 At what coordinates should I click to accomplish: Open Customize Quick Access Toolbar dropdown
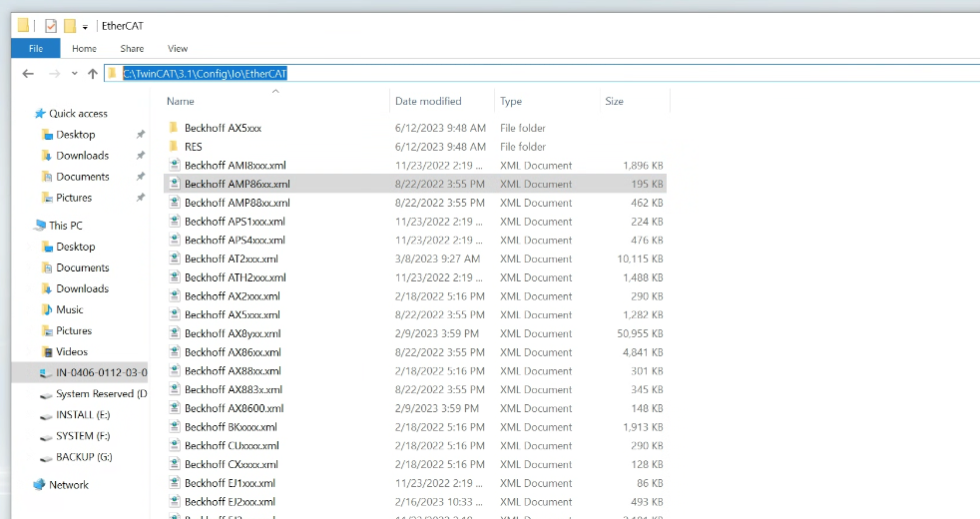point(85,27)
